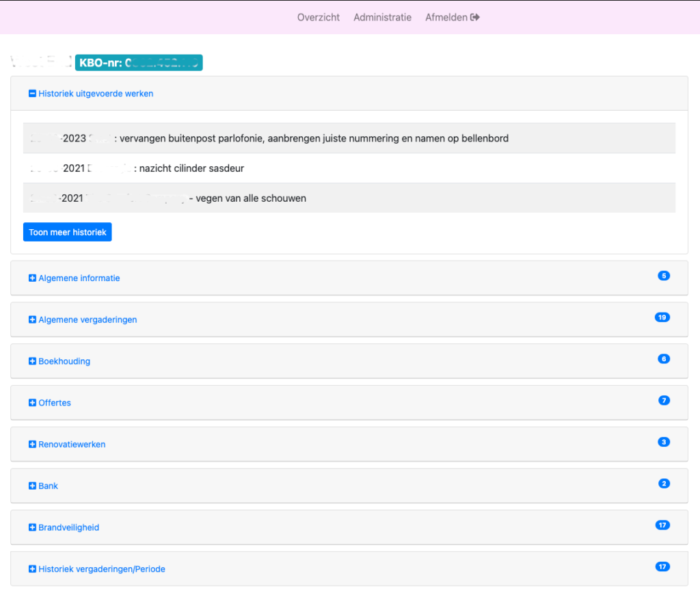Collapse the Historiek uitgevoerde werken section
Viewport: 700px width, 602px height.
(96, 94)
